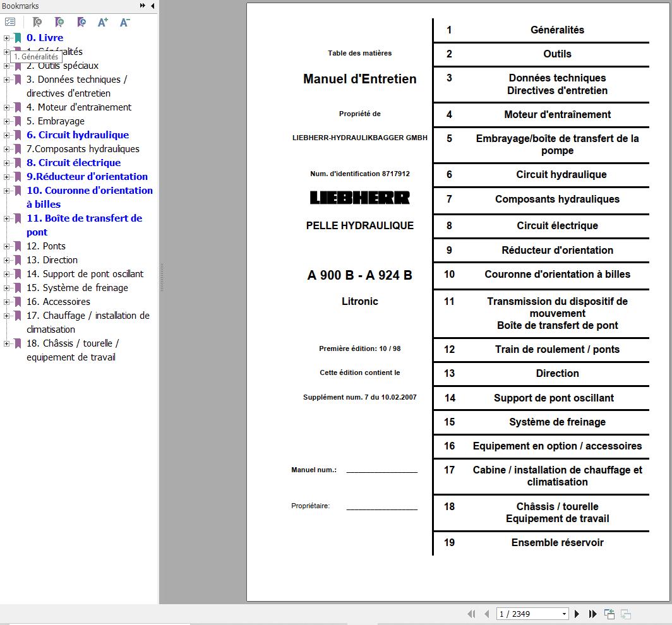
Task: Click 'Généralités' entry in table of contents
Action: 557,30
